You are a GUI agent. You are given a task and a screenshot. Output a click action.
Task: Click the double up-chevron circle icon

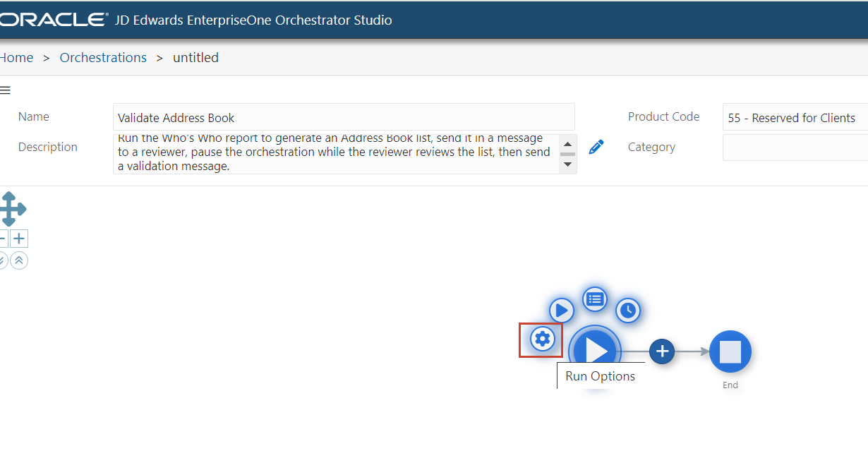tap(19, 260)
